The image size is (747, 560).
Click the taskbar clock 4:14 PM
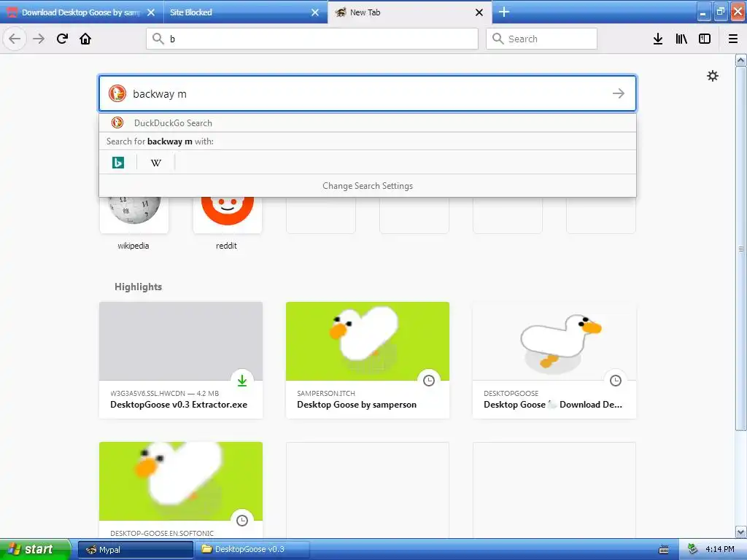click(x=720, y=549)
